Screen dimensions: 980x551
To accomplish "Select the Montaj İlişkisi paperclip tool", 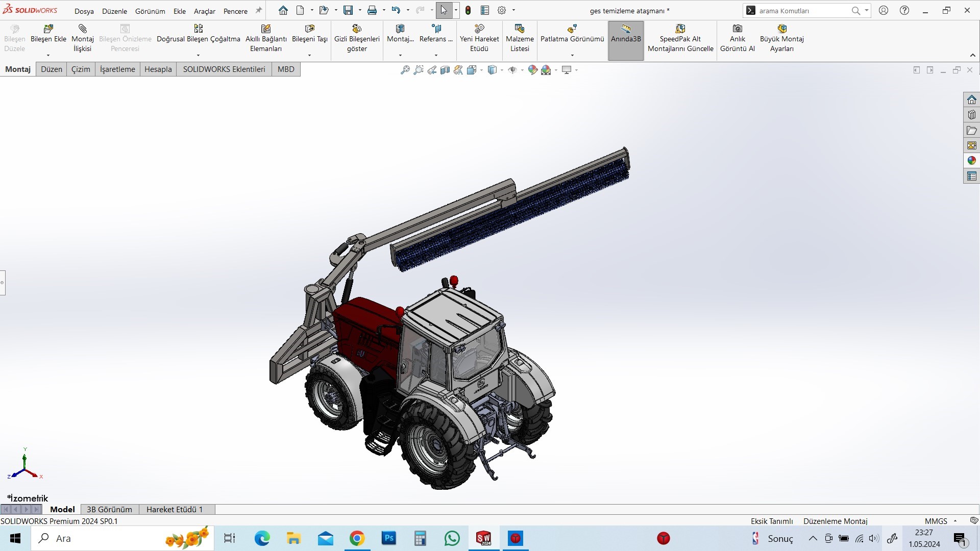I will tap(82, 29).
